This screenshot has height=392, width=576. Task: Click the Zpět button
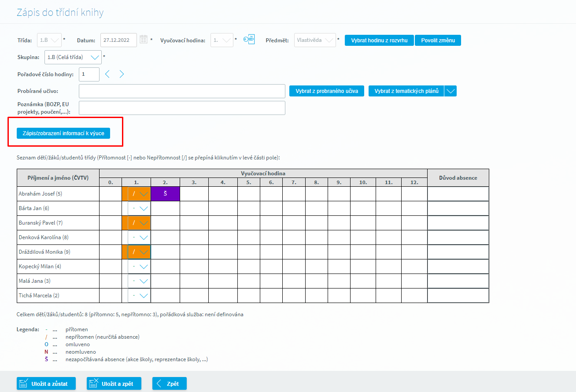point(169,384)
